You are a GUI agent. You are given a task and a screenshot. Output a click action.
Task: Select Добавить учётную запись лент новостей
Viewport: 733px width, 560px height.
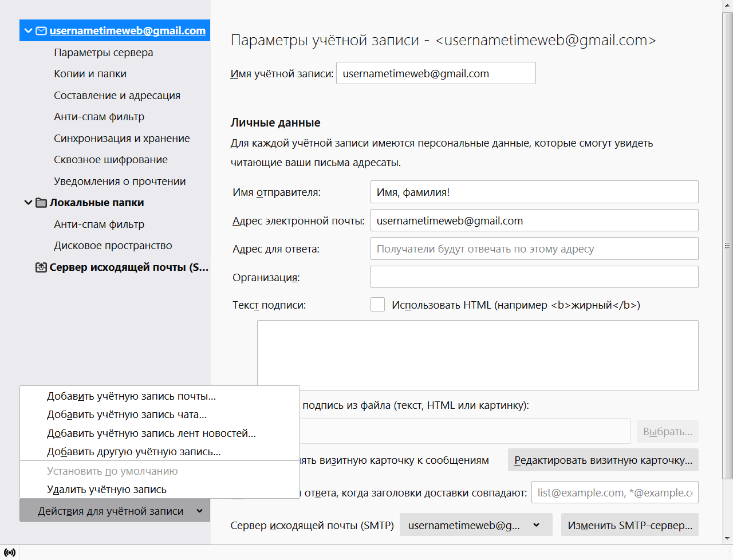151,433
